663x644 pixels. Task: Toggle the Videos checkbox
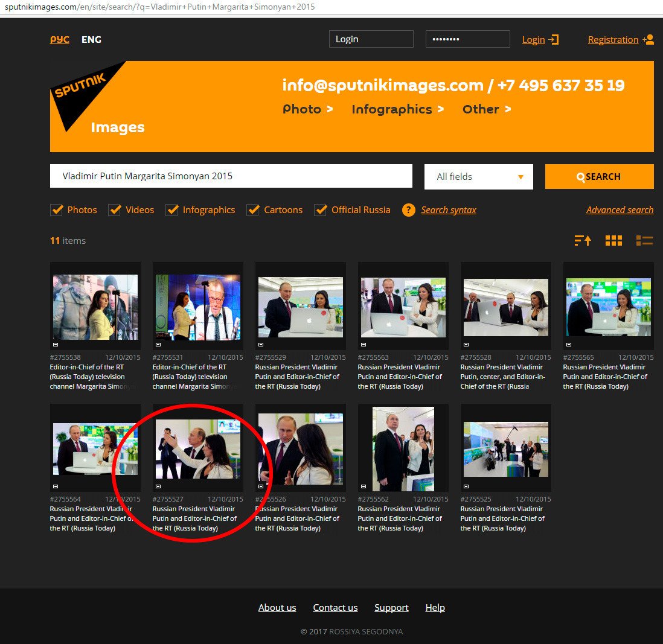pyautogui.click(x=115, y=210)
